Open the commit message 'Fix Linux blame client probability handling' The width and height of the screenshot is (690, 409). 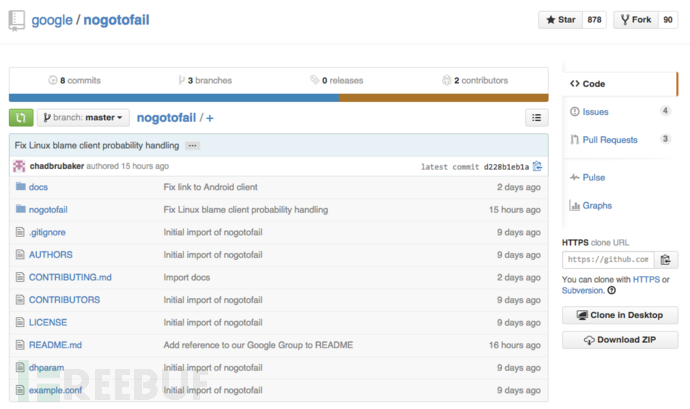[x=97, y=145]
